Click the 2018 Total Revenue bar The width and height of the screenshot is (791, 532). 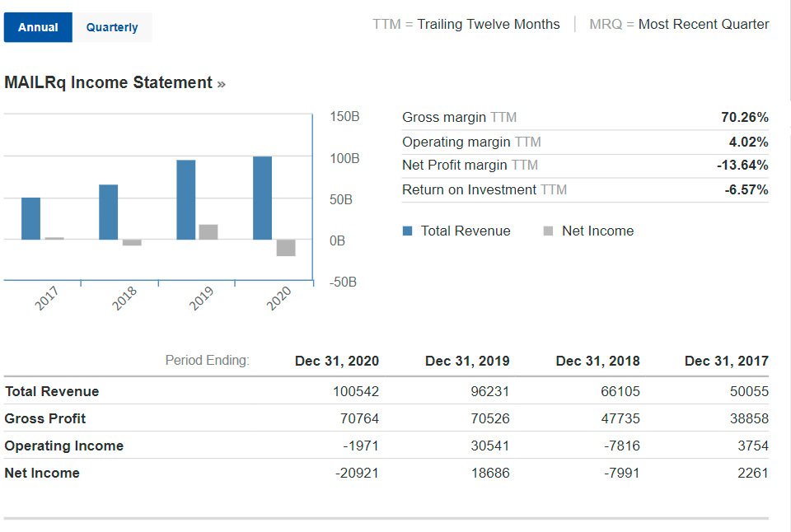108,212
